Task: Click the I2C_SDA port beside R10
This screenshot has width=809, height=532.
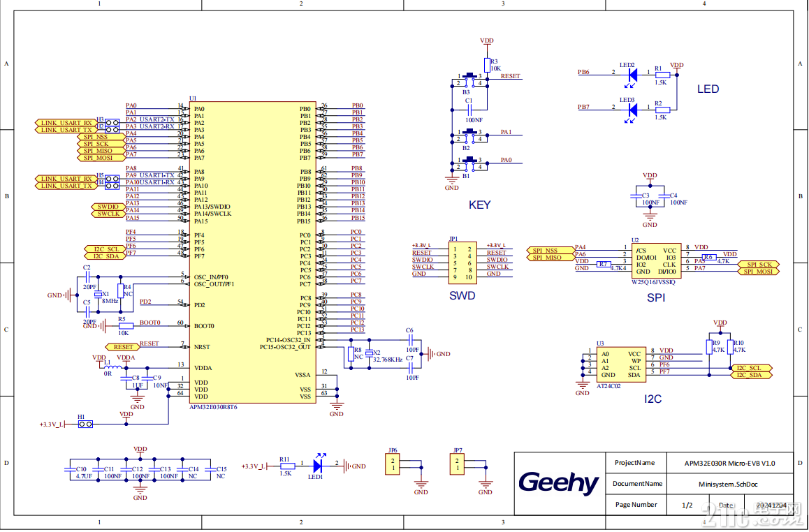Action: pyautogui.click(x=752, y=375)
